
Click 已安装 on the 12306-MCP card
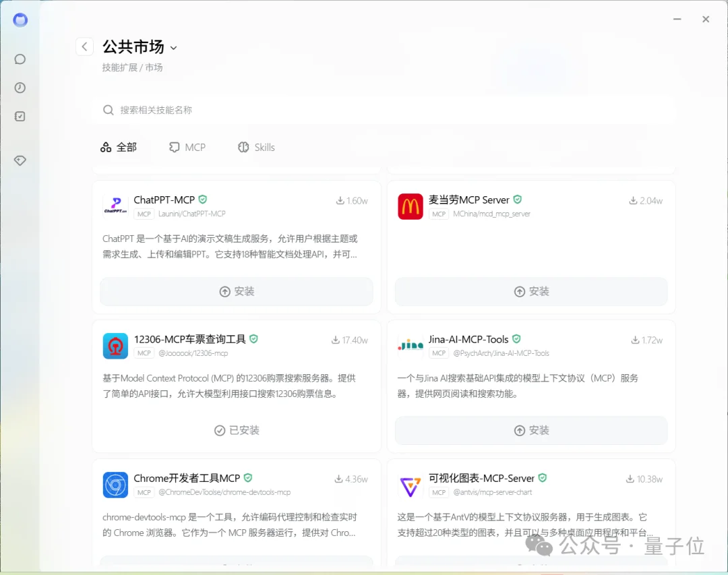(236, 430)
